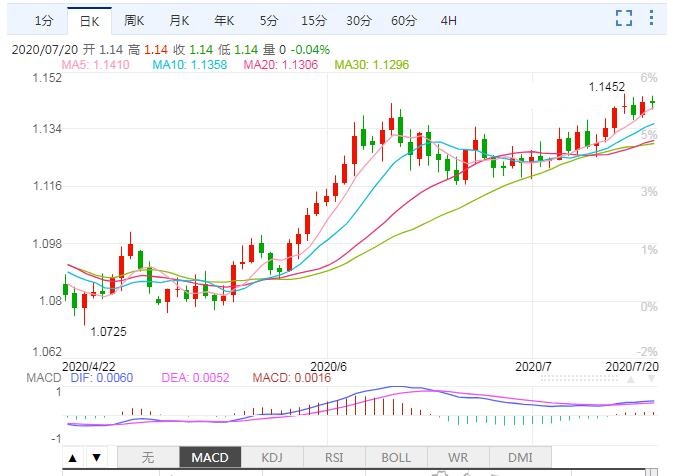This screenshot has height=476, width=673.
Task: Choose the 15分 interval
Action: (x=314, y=20)
